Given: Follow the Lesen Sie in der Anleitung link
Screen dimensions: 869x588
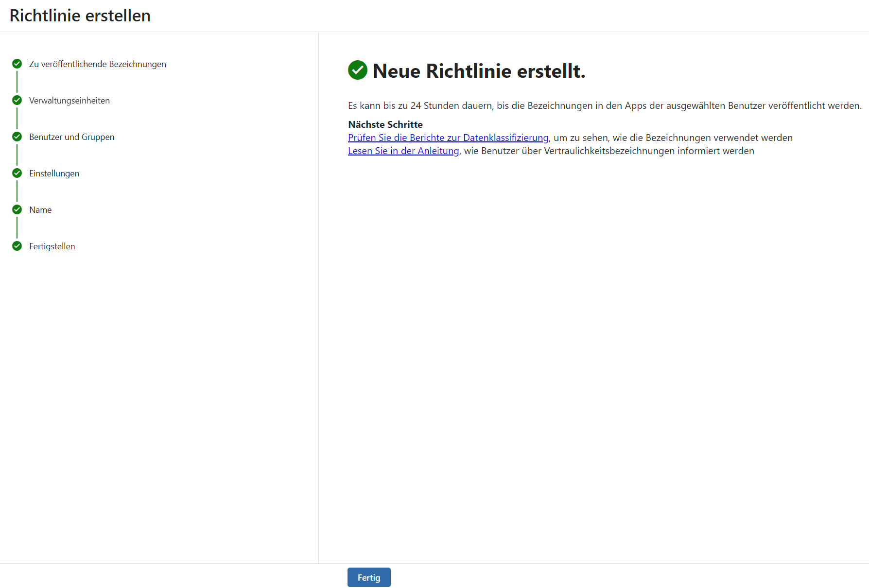Looking at the screenshot, I should (403, 151).
